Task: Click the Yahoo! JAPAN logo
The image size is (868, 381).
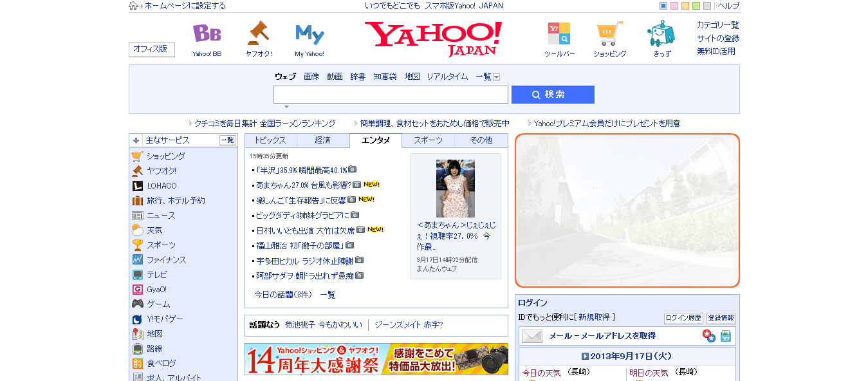Action: (433, 38)
